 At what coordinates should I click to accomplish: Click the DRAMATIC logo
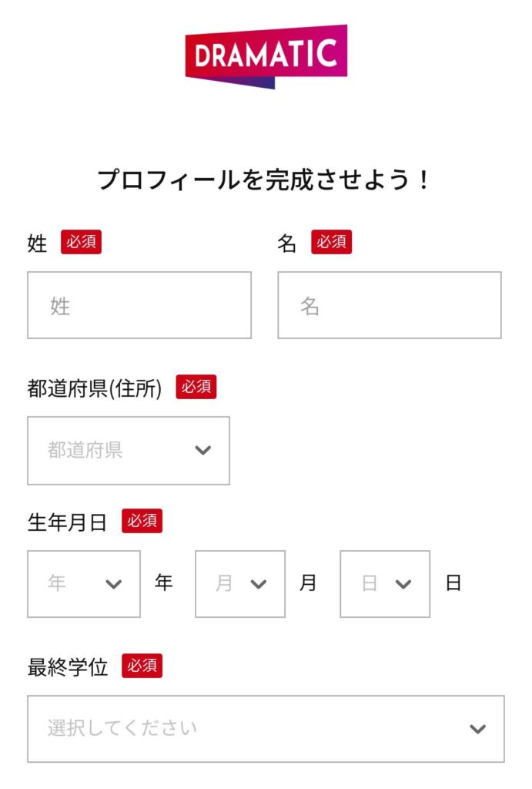coord(266,56)
